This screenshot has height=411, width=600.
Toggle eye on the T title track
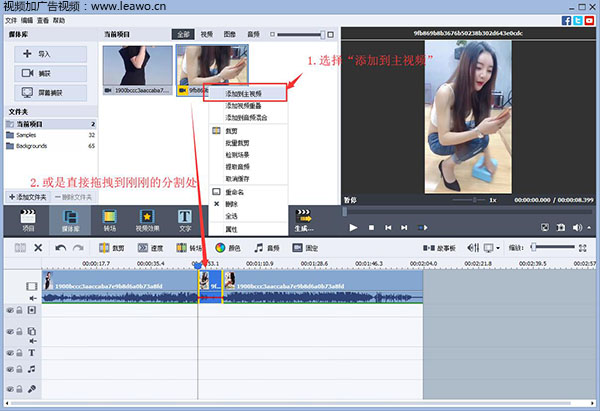pos(10,353)
